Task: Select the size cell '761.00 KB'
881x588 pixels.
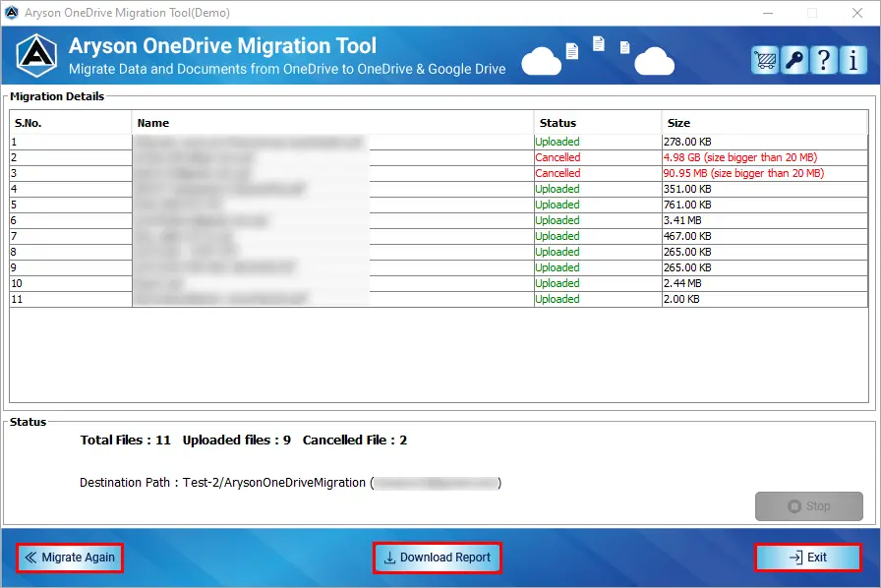Action: tap(765, 205)
